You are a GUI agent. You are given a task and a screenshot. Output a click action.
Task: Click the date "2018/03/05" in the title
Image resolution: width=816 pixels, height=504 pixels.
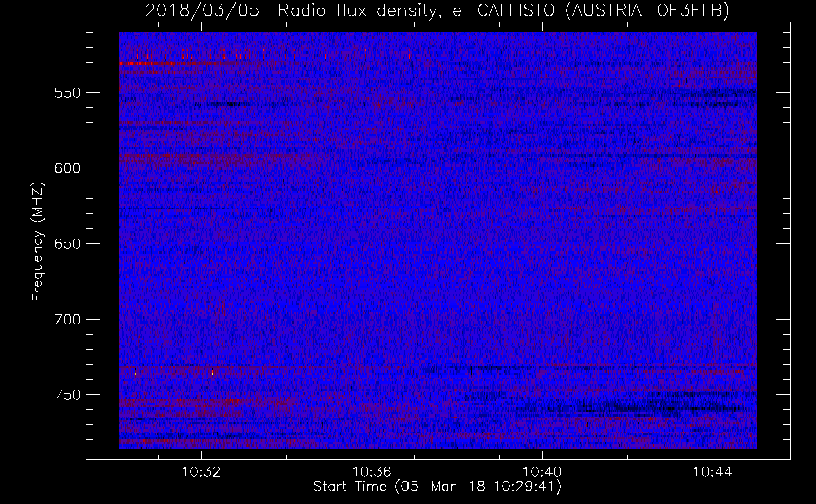[x=202, y=11]
